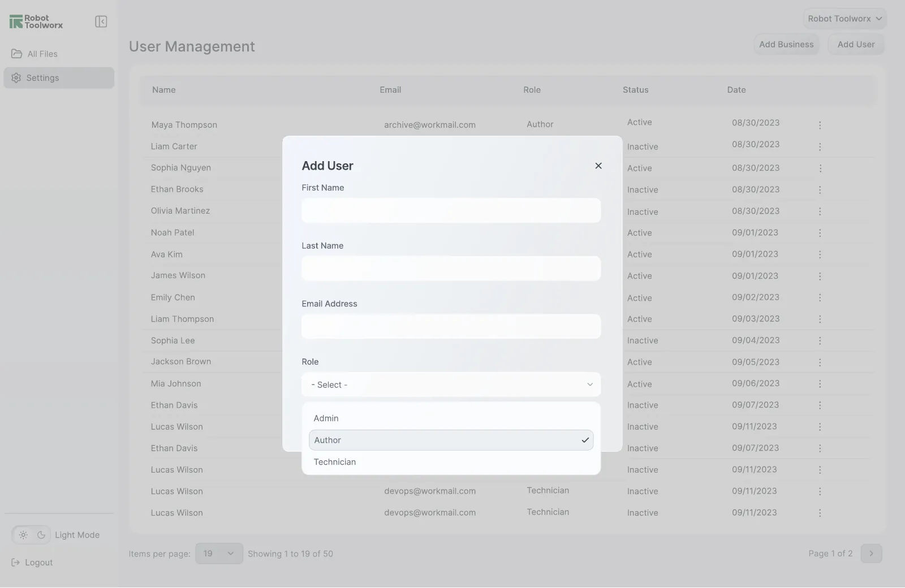Open the three-dot menu for Liam Thompson
This screenshot has width=905, height=588.
click(x=820, y=319)
